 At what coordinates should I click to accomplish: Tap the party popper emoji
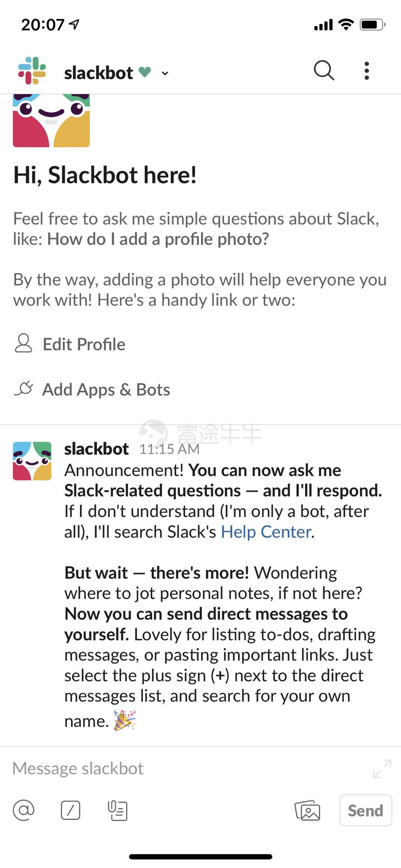(125, 720)
